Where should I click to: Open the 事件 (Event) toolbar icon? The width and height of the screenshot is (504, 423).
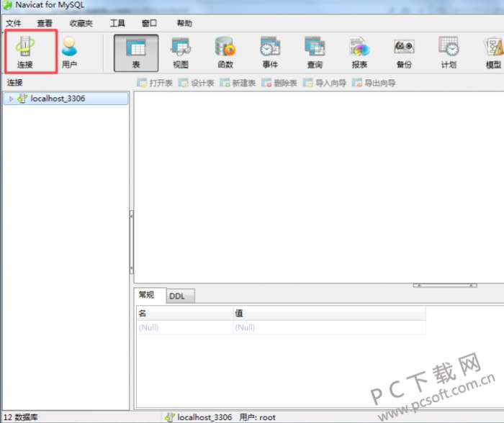click(x=270, y=53)
